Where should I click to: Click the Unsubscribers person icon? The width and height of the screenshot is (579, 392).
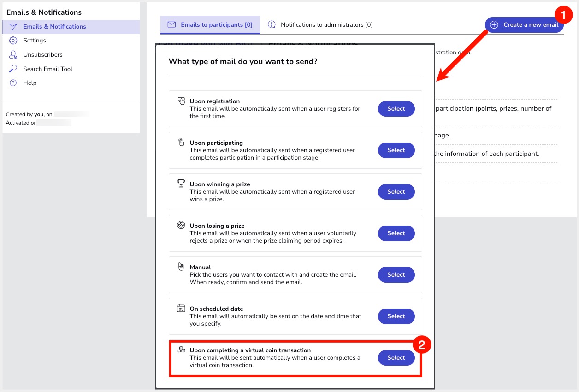click(13, 55)
